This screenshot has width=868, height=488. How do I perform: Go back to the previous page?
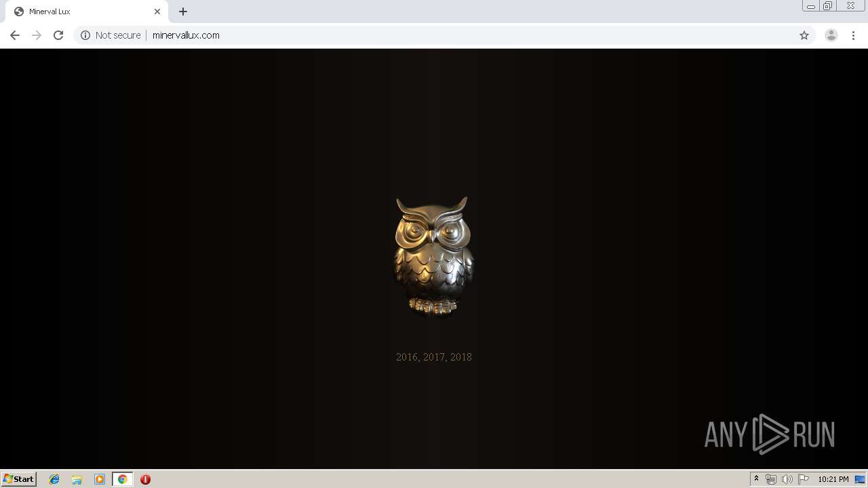15,35
